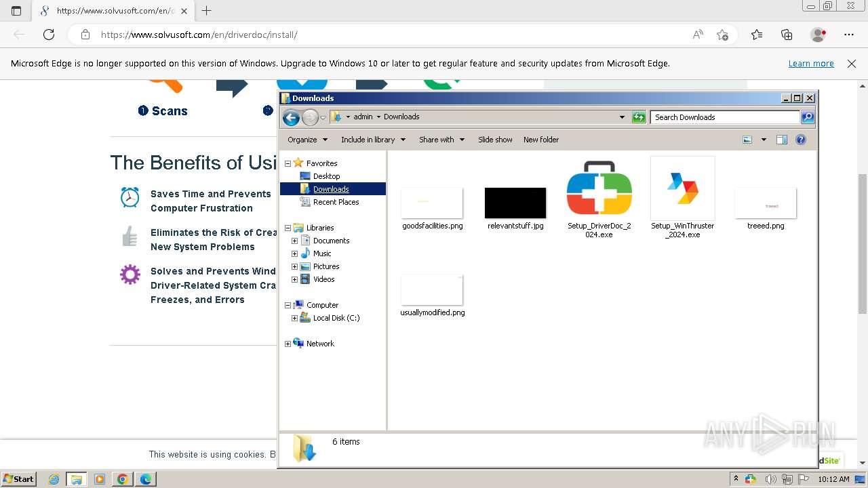Refresh the Edge page
The height and width of the screenshot is (488, 868).
[x=49, y=35]
